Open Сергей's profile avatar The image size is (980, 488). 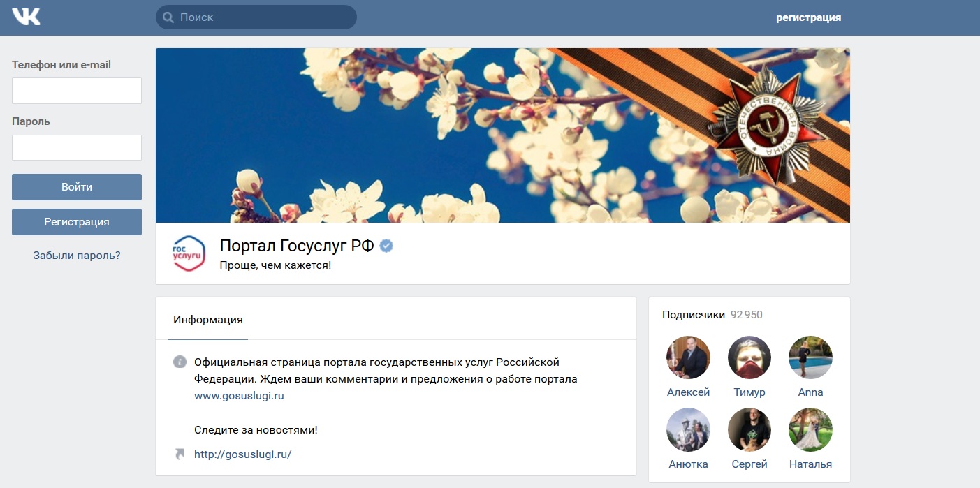749,429
